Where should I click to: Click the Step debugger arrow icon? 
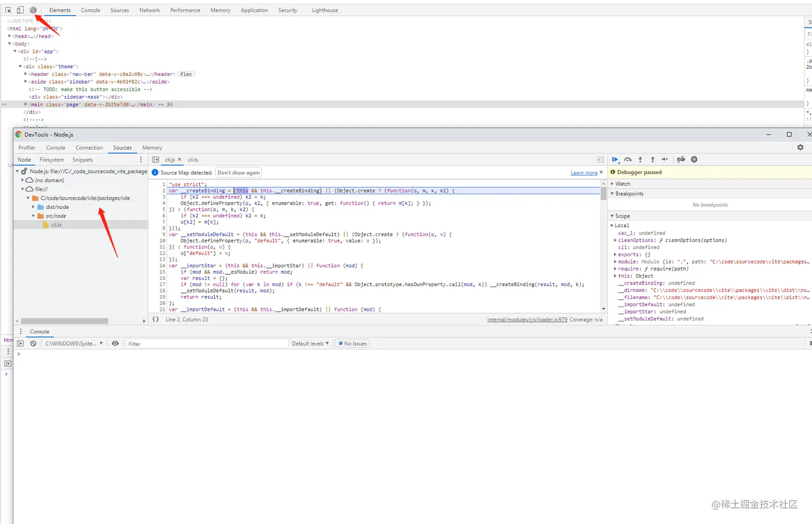pyautogui.click(x=665, y=159)
